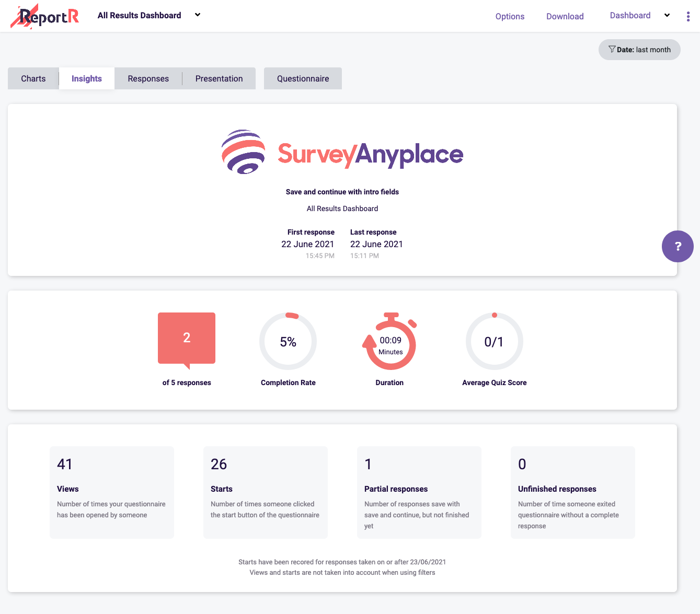Click the Duration stopwatch icon

(389, 342)
